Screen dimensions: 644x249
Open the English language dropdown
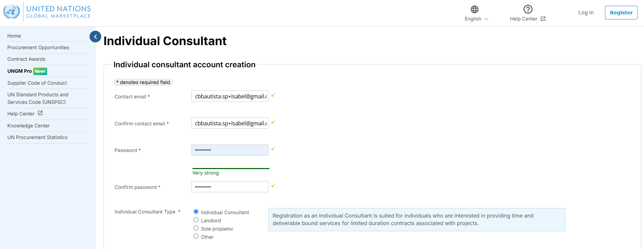point(477,19)
